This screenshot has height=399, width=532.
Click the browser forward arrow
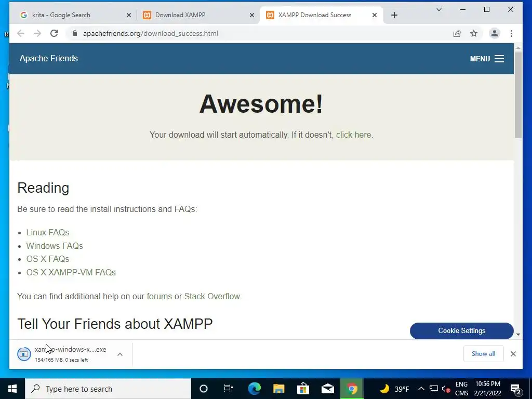coord(37,33)
